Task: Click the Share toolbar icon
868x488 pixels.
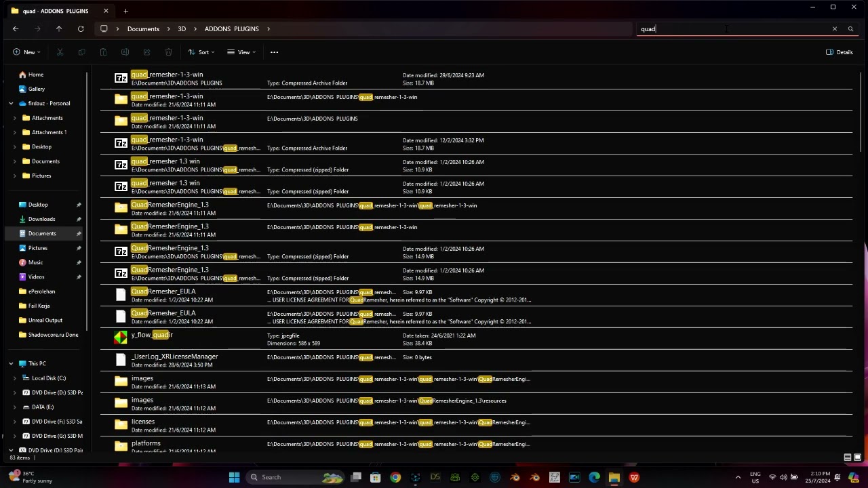Action: (x=146, y=52)
